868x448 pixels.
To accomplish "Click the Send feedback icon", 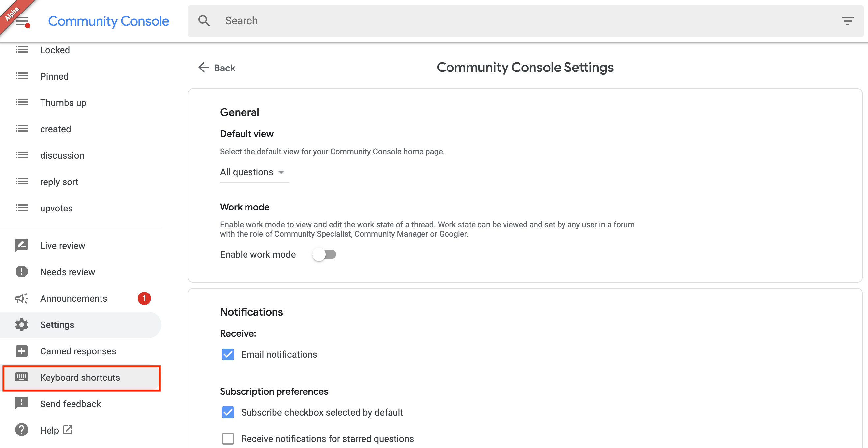I will pos(21,404).
